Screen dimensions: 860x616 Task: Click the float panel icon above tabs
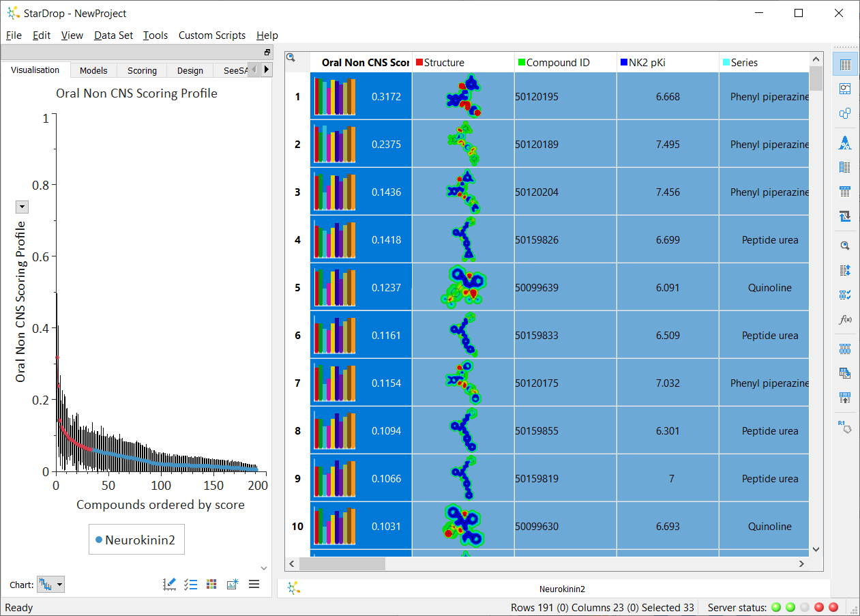(267, 53)
